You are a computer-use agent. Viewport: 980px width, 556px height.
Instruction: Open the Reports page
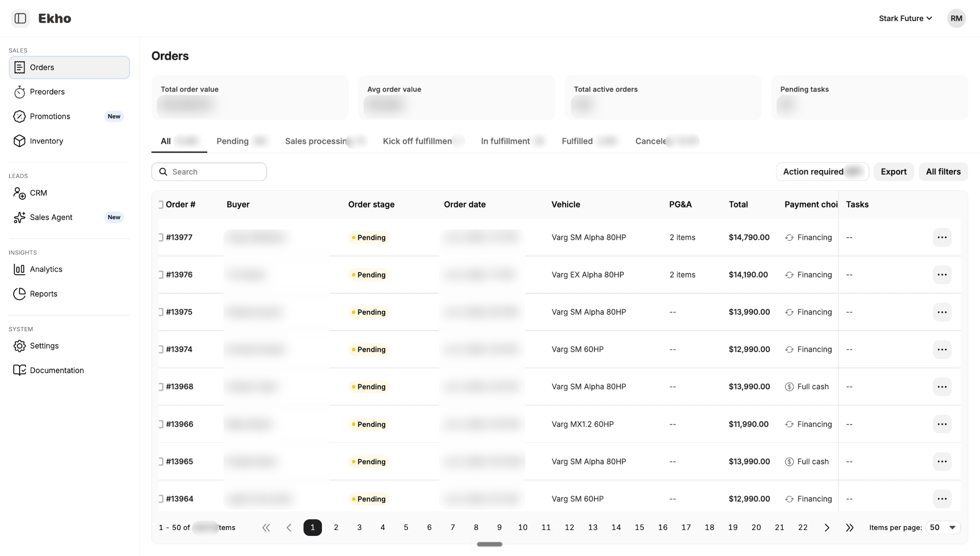click(x=69, y=294)
